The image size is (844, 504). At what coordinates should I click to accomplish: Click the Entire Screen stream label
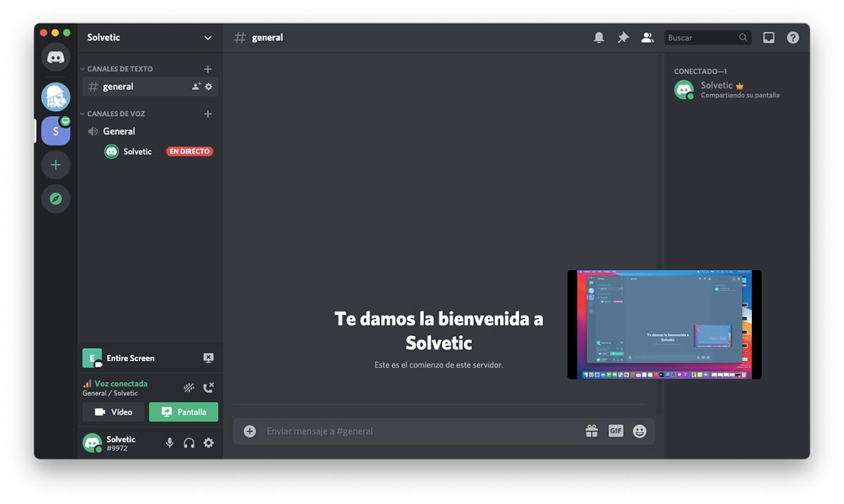130,358
